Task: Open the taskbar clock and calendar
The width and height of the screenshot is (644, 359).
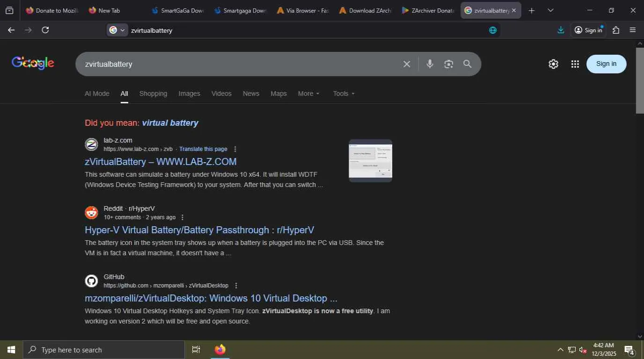Action: coord(604,350)
